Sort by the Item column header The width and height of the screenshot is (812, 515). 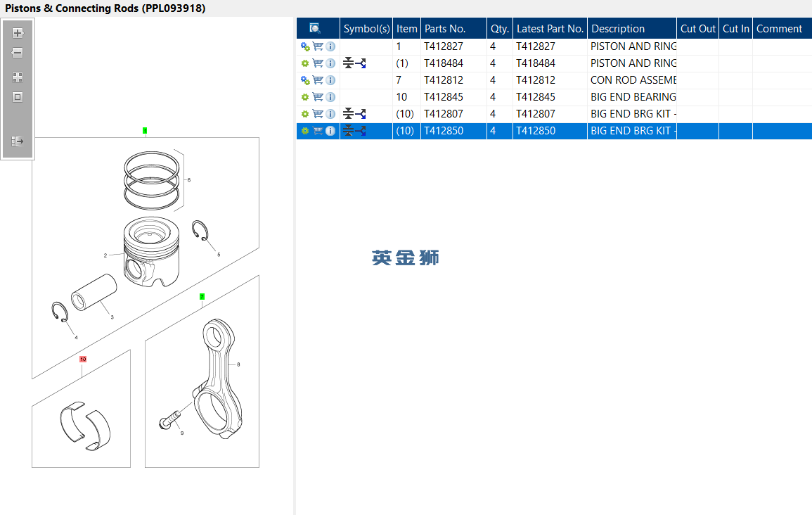click(x=406, y=29)
